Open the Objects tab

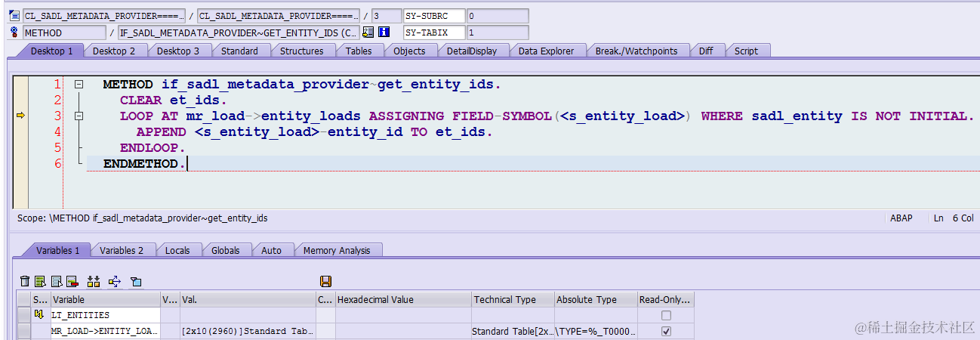coord(409,51)
